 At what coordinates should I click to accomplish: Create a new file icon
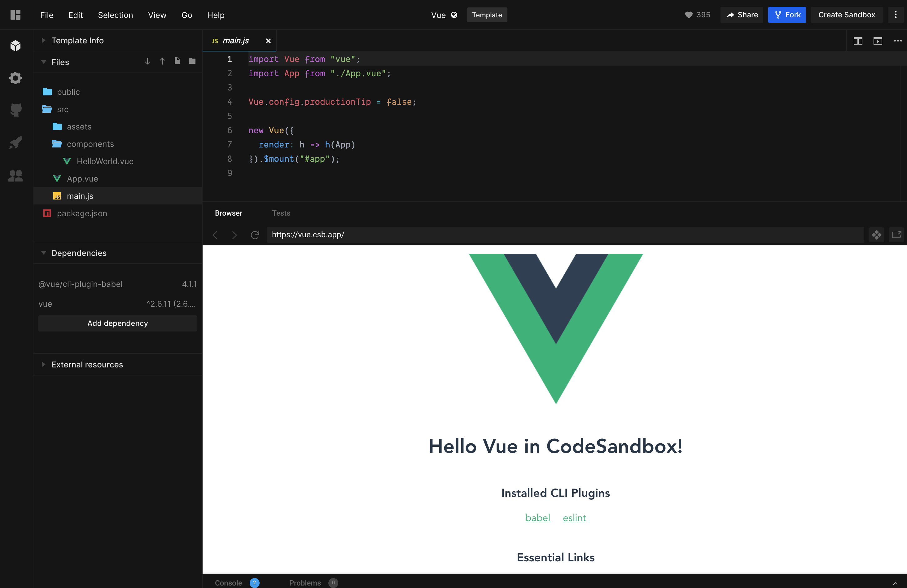[177, 61]
